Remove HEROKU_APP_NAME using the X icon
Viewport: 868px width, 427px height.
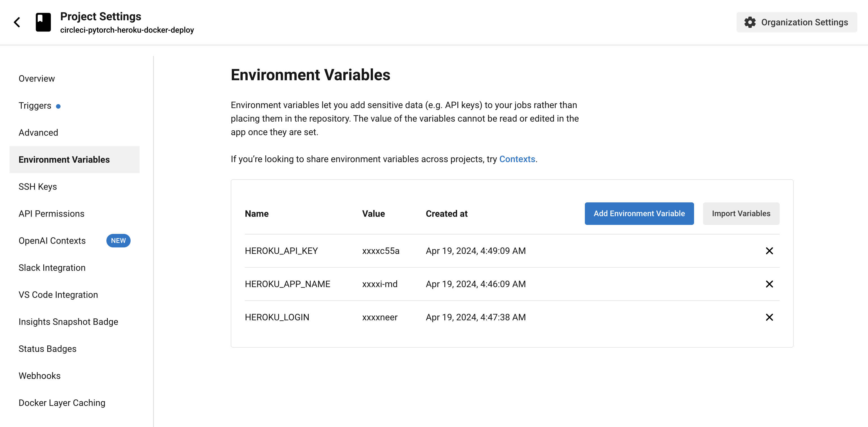769,284
